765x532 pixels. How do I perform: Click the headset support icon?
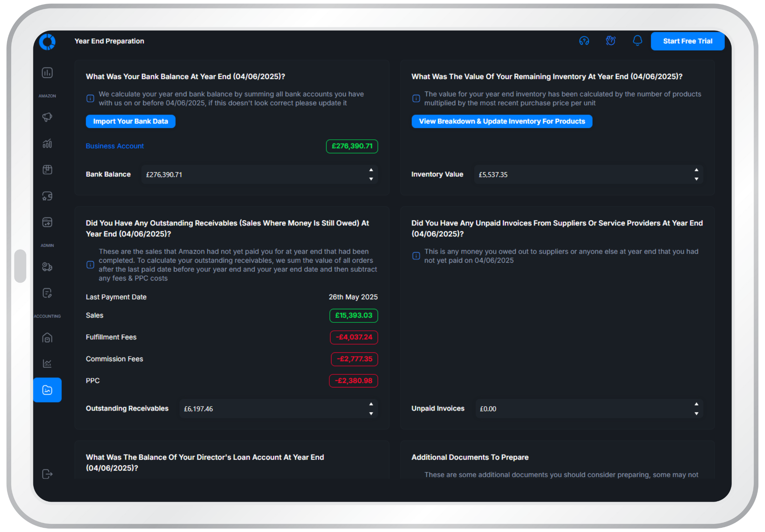point(584,41)
